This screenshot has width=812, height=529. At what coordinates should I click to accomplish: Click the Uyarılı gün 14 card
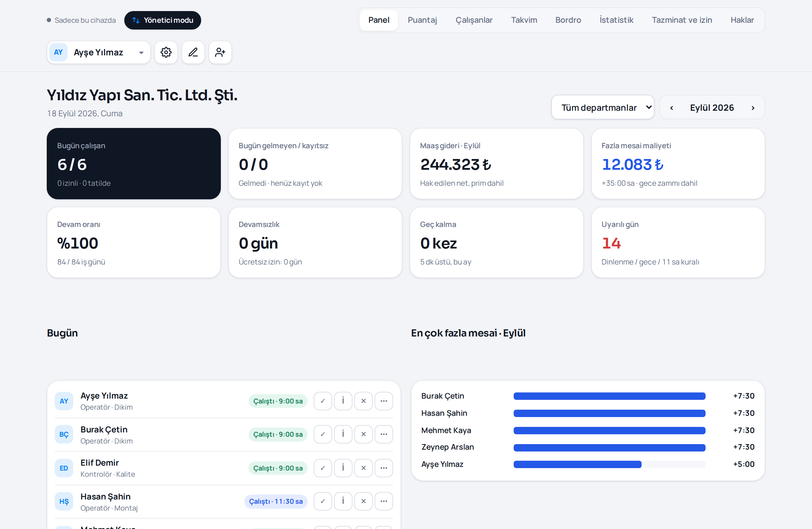[x=678, y=242]
